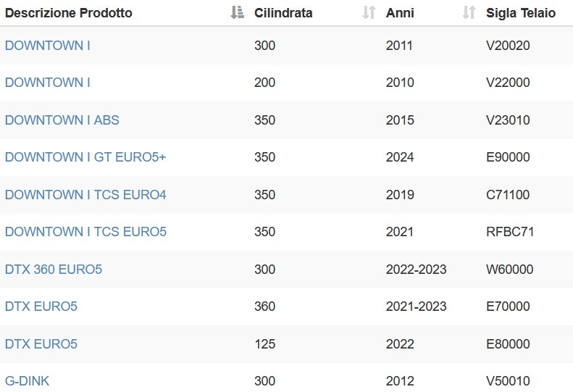Open DOWNTOWN I TCS EURO5 link

(x=85, y=231)
